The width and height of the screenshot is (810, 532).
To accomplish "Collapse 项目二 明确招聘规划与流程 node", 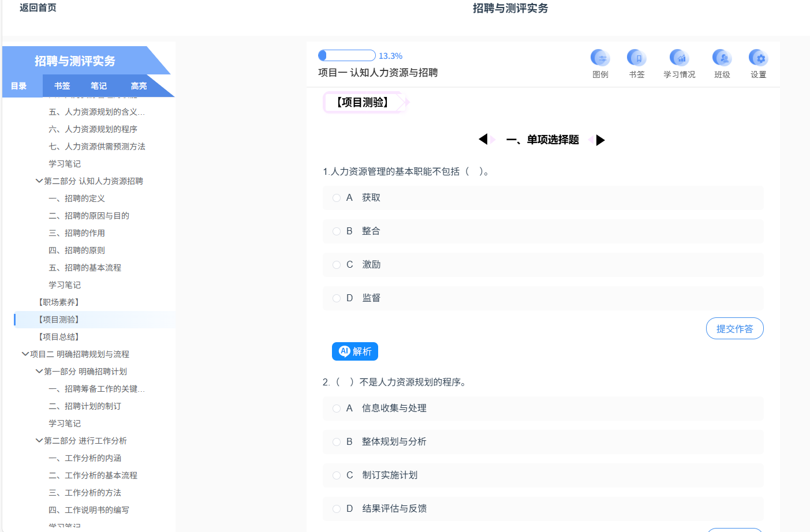I will [x=25, y=354].
